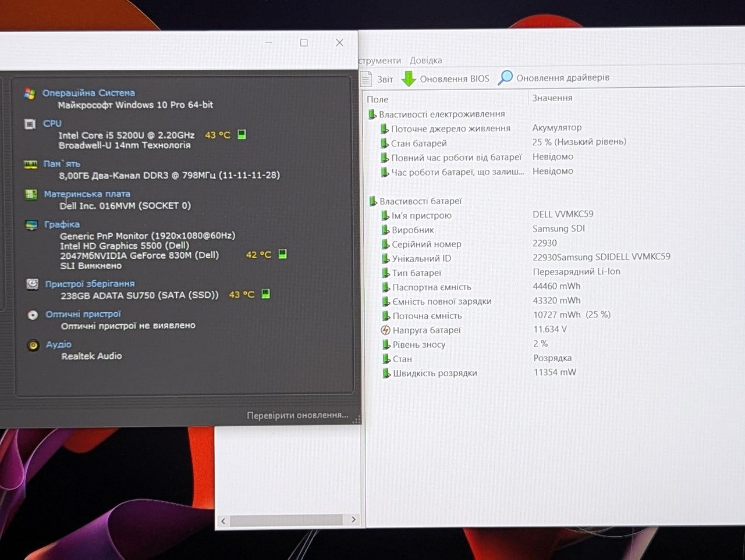
Task: Click the Звіт report button
Action: coord(377,79)
